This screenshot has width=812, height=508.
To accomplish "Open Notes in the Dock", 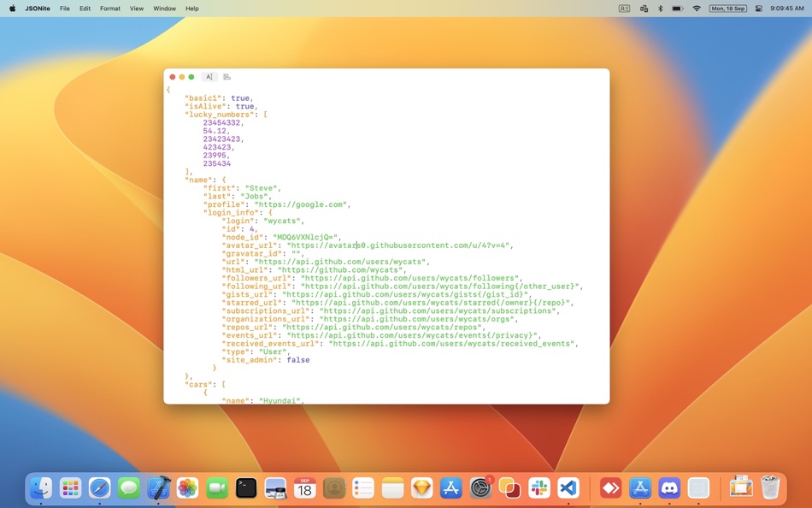I will [392, 487].
